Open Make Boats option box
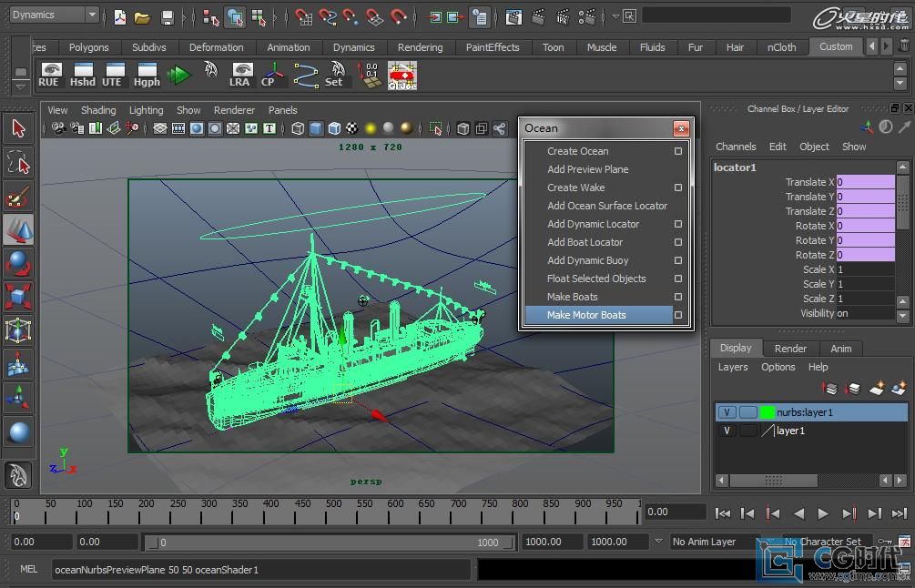 point(678,297)
